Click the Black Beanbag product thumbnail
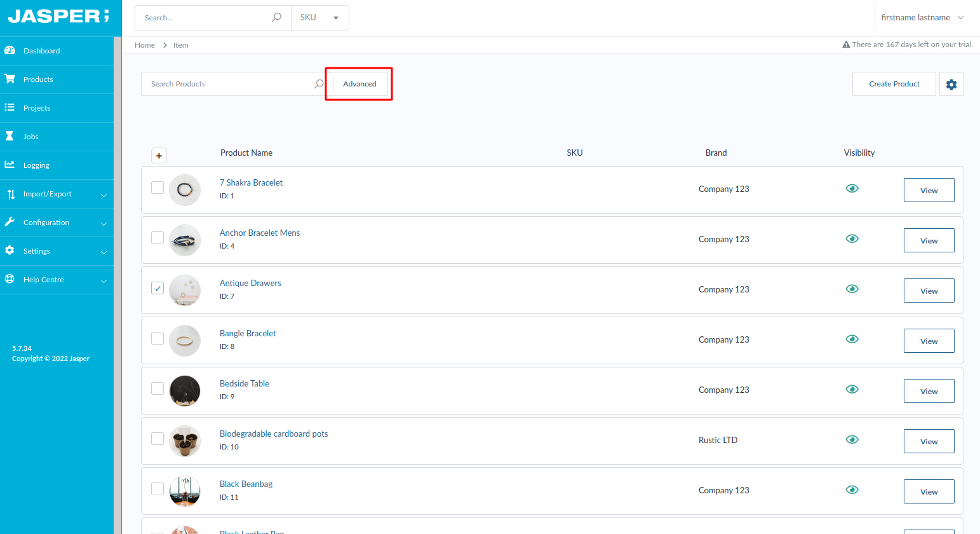 click(x=185, y=491)
